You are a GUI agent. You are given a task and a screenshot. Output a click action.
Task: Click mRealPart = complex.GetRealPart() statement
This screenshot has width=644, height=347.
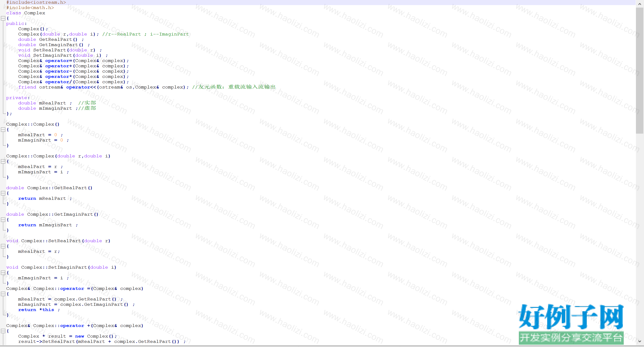tap(70, 299)
